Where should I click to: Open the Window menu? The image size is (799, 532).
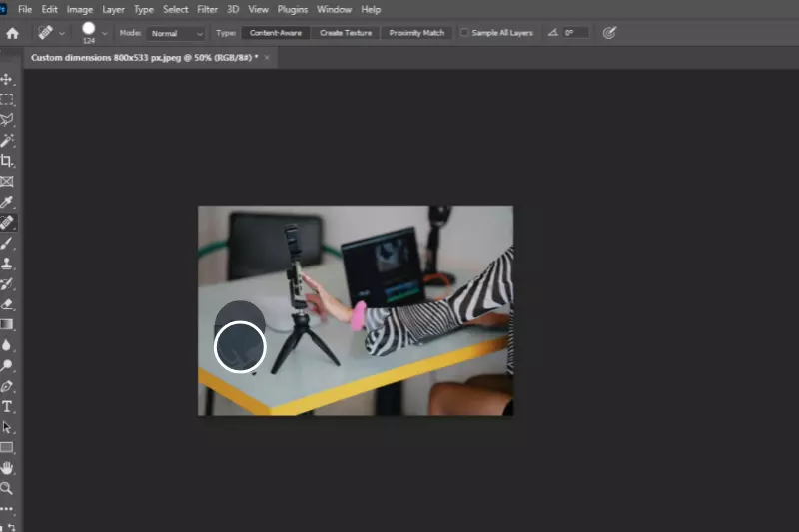coord(334,10)
